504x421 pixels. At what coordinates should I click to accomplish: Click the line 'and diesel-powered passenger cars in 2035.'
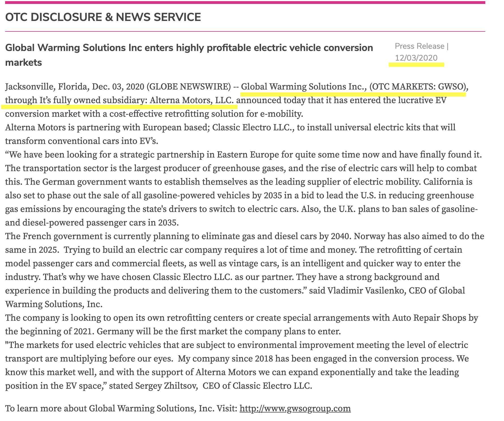pyautogui.click(x=92, y=222)
